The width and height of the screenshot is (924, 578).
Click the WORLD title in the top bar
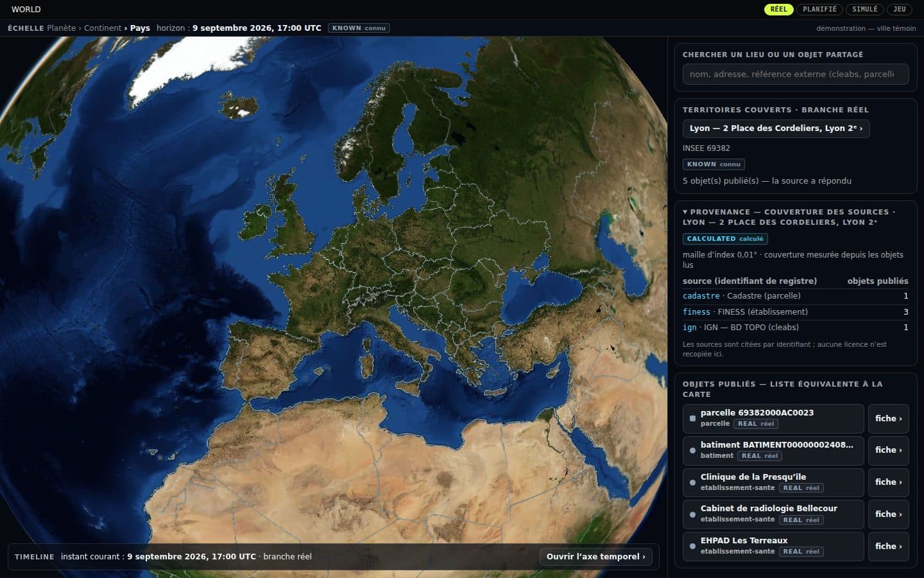coord(26,10)
